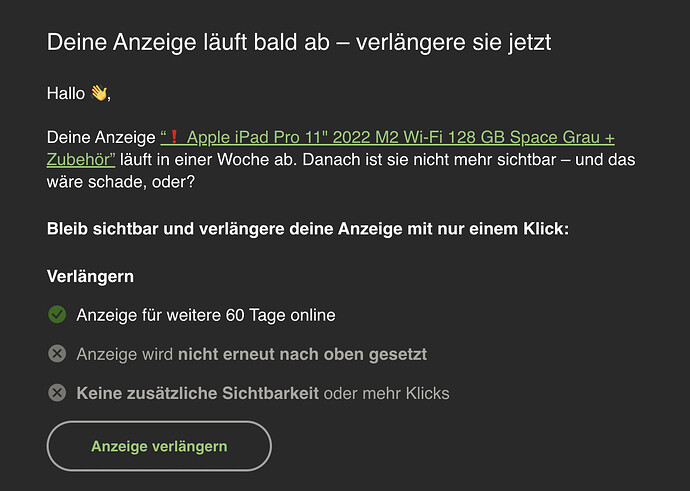
Task: Click "Anzeige für weitere 60 Tage online" text
Action: 205,315
